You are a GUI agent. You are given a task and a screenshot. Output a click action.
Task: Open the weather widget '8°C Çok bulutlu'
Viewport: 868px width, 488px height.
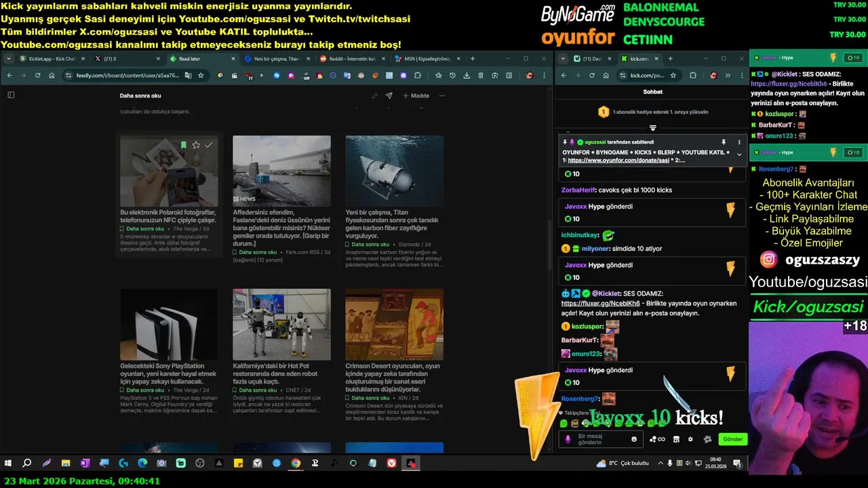pos(623,464)
